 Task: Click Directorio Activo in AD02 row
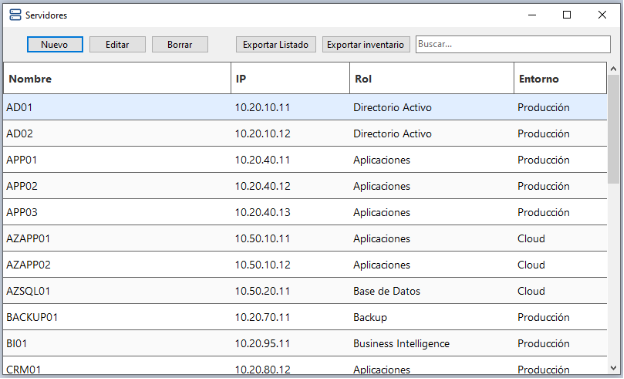pyautogui.click(x=392, y=134)
